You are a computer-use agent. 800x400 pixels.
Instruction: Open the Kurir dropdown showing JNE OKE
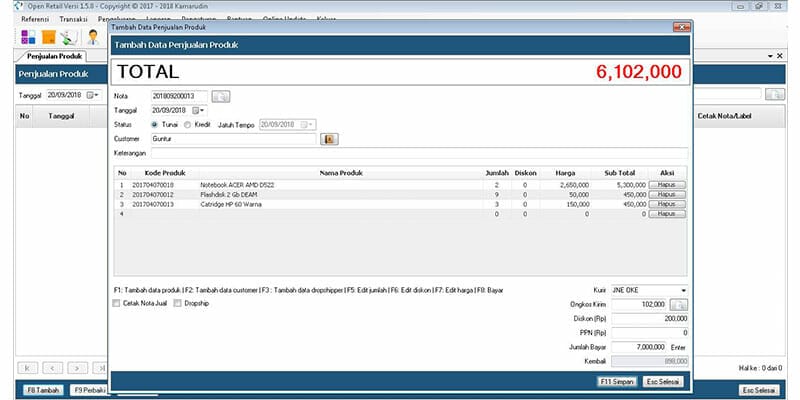[x=683, y=290]
